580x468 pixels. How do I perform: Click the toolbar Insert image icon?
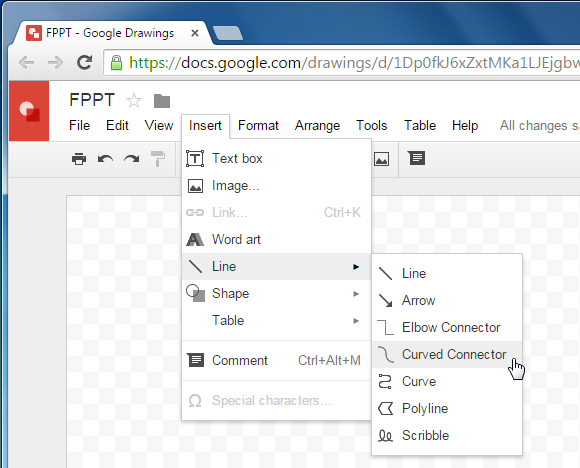[x=381, y=159]
